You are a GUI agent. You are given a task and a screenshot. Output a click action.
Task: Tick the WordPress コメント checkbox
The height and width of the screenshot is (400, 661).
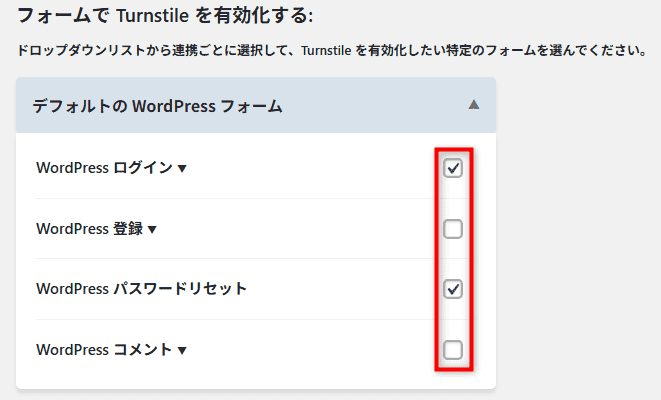[x=453, y=350]
